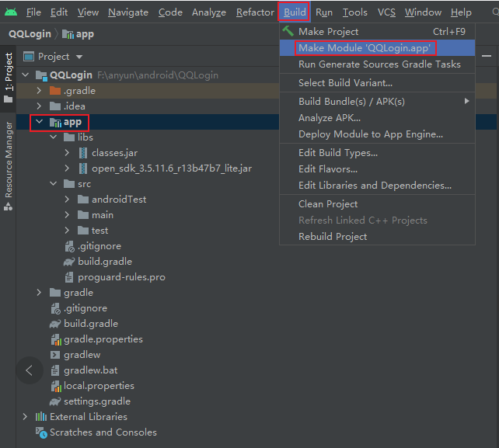
Task: Click the test folder icon
Action: pyautogui.click(x=83, y=231)
